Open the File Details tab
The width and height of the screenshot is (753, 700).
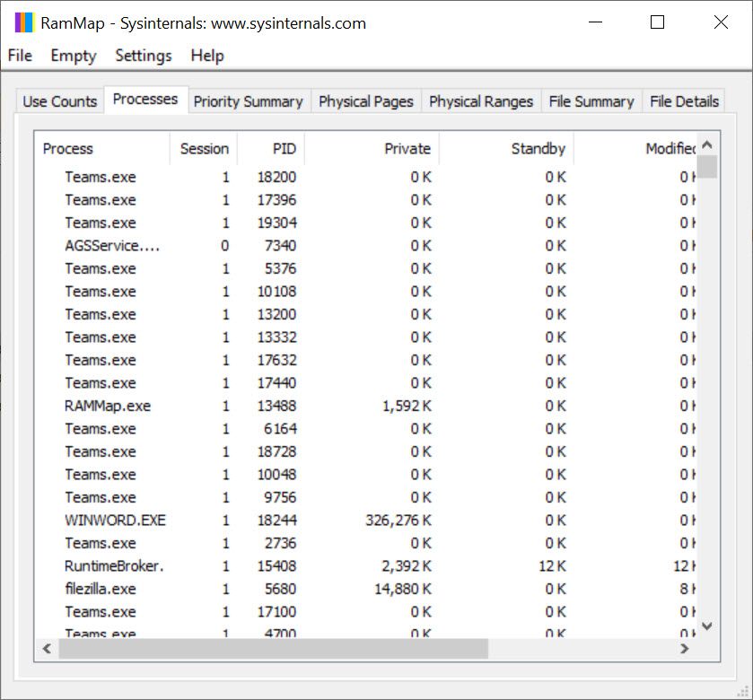(x=684, y=101)
